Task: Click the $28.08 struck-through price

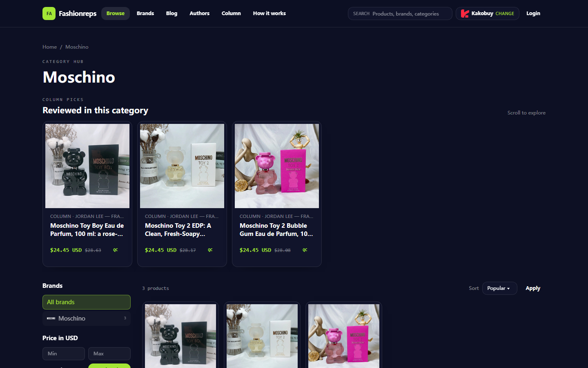Action: tap(283, 250)
